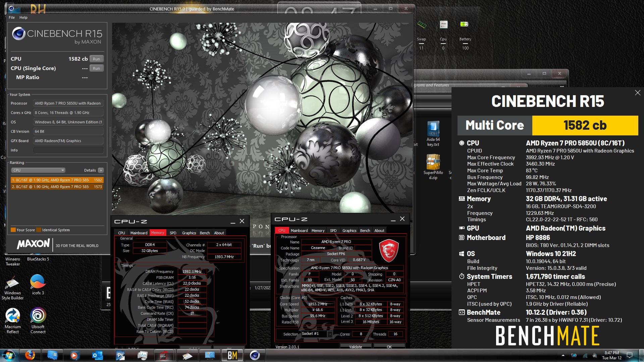Image resolution: width=644 pixels, height=362 pixels.
Task: Switch to the Cinebench taskbar icon
Action: click(x=255, y=355)
